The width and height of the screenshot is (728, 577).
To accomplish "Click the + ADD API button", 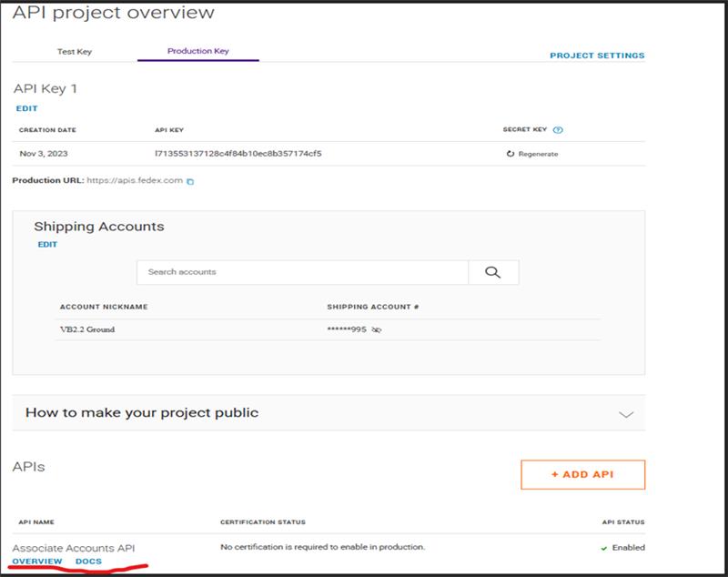I will (x=582, y=475).
